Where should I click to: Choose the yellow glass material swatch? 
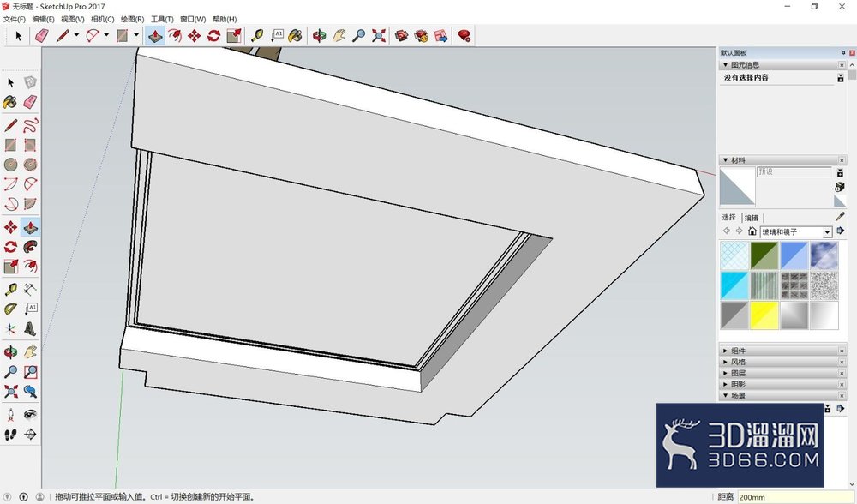[764, 315]
